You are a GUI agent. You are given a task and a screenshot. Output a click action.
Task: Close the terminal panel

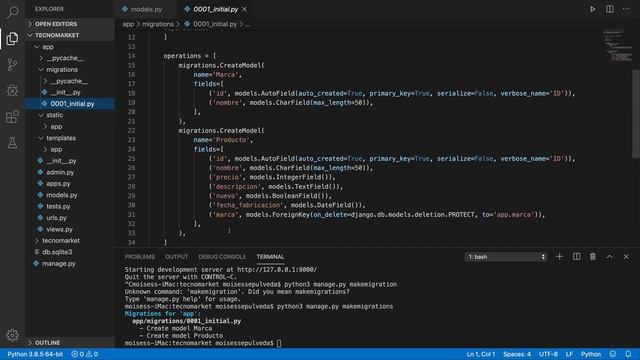(626, 256)
